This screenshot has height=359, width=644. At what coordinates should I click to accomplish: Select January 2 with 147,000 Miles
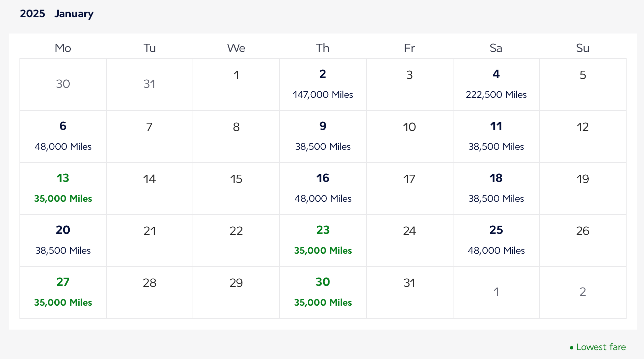point(323,84)
